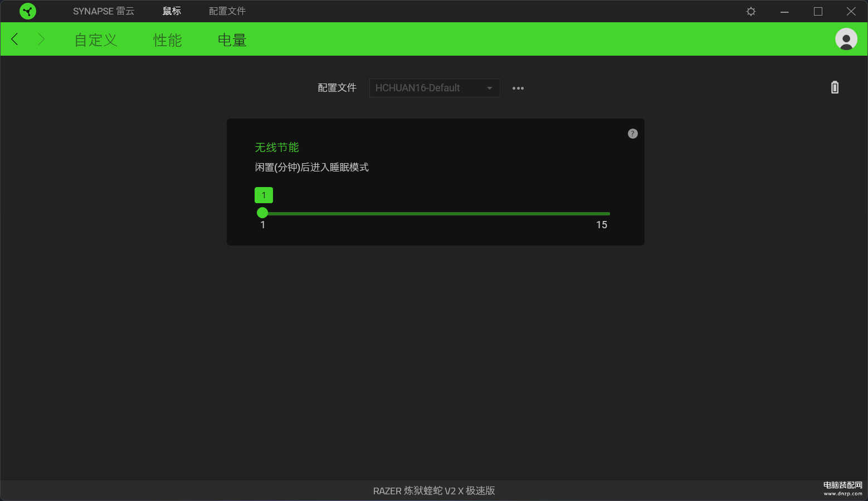Click the forward navigation arrow
This screenshot has width=868, height=501.
[x=41, y=39]
